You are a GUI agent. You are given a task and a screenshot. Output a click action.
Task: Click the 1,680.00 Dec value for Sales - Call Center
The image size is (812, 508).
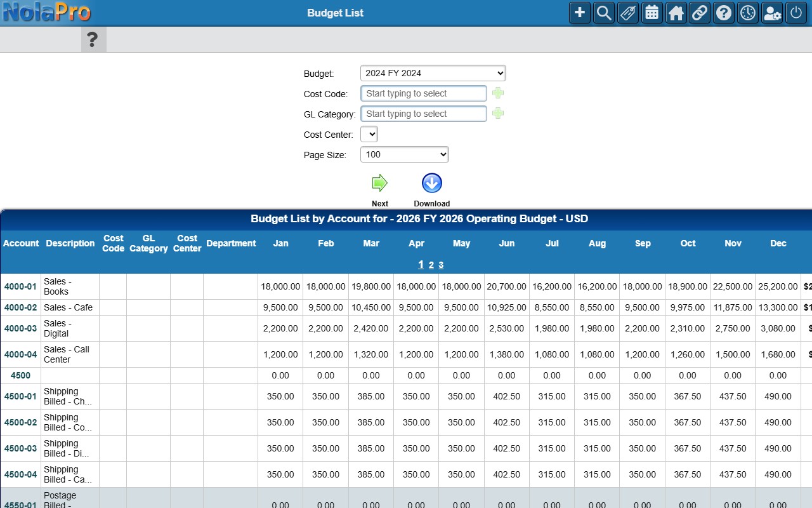[778, 354]
